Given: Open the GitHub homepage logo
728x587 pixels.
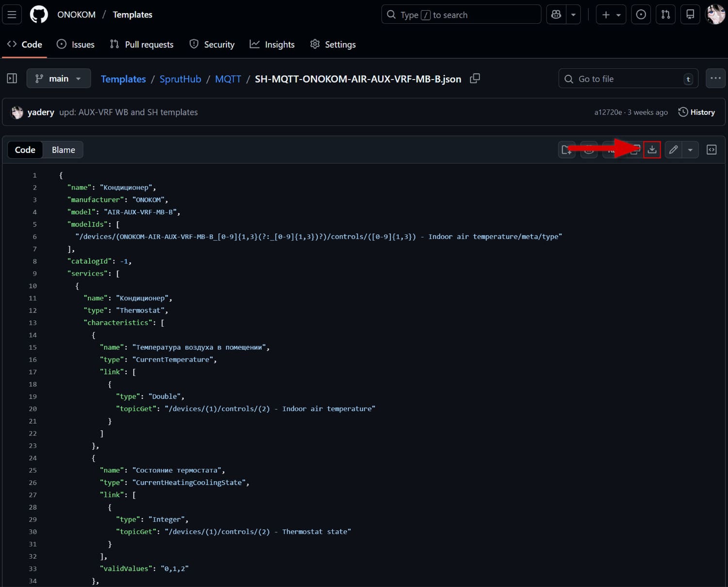Looking at the screenshot, I should (39, 15).
